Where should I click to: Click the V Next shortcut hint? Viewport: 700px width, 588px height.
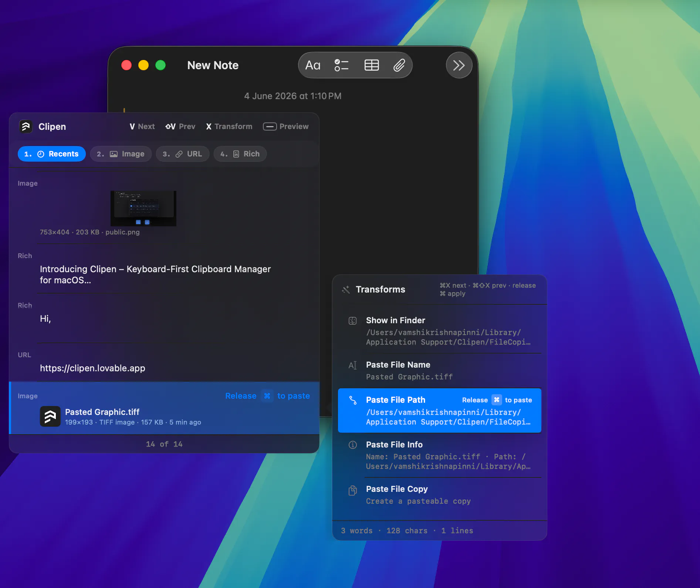coord(142,126)
